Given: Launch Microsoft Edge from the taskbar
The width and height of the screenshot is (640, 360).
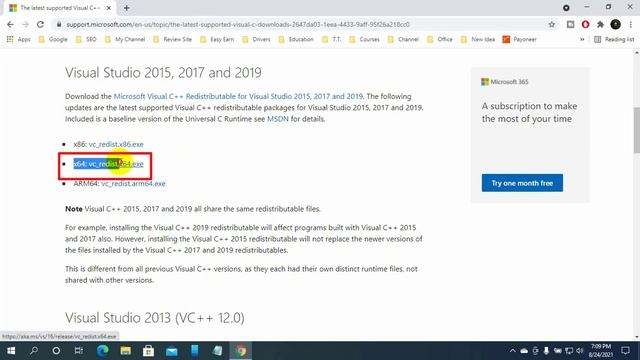Looking at the screenshot, I should pyautogui.click(x=102, y=351).
